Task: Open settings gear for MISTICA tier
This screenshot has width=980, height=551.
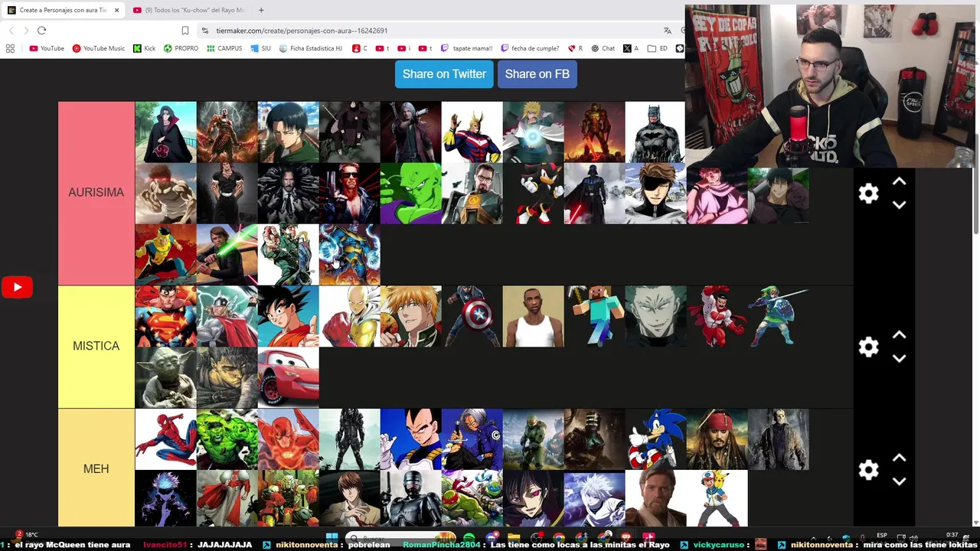Action: (868, 347)
